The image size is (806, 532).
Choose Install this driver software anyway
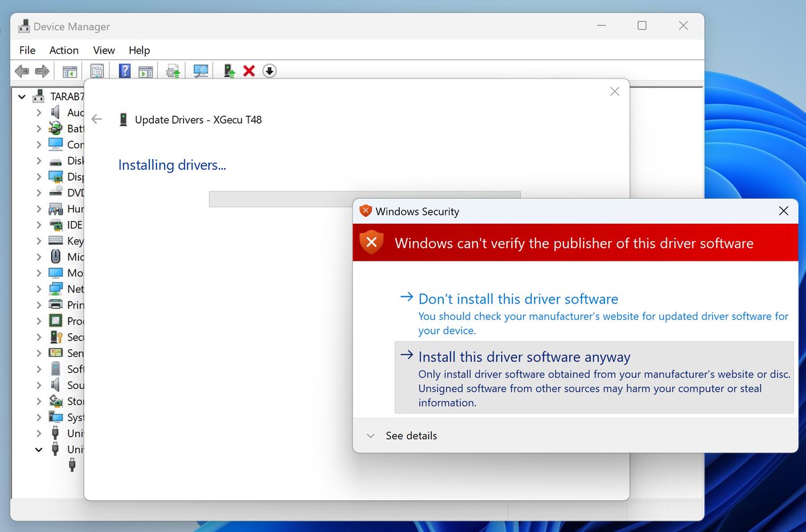594,378
